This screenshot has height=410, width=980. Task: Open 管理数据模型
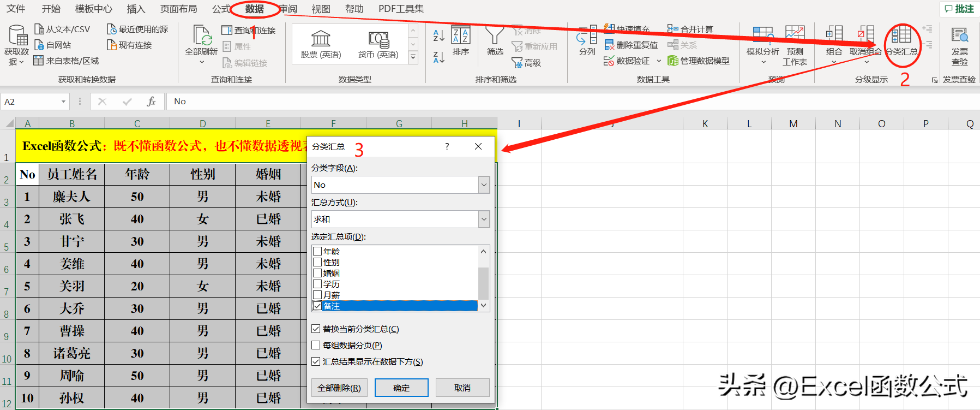699,61
